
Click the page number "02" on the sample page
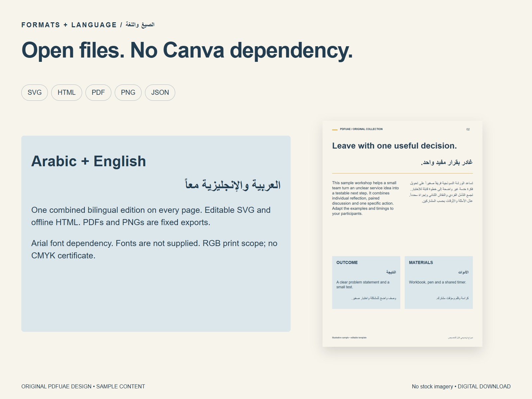coord(468,129)
